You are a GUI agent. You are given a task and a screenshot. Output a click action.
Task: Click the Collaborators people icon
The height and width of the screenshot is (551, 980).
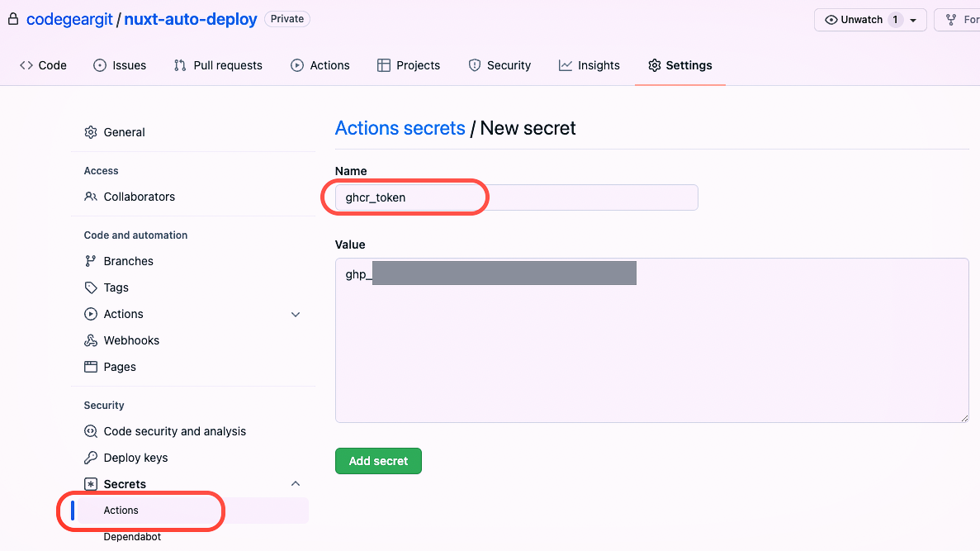(91, 197)
